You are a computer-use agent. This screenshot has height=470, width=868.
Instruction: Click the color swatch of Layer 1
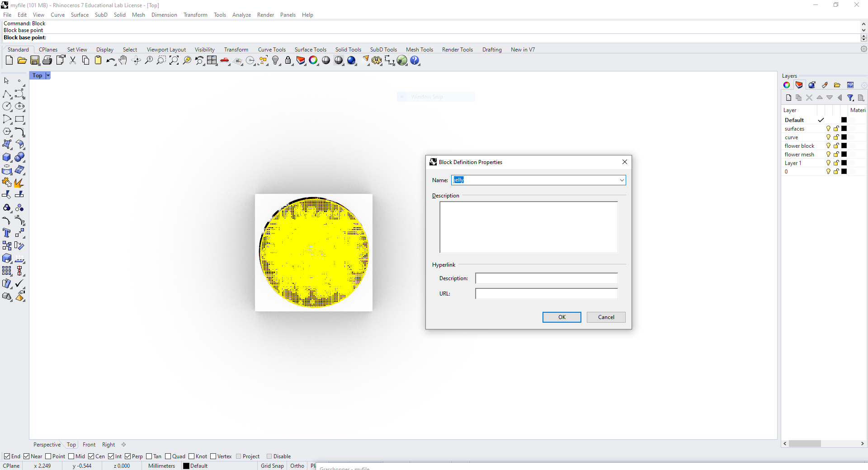click(x=844, y=163)
